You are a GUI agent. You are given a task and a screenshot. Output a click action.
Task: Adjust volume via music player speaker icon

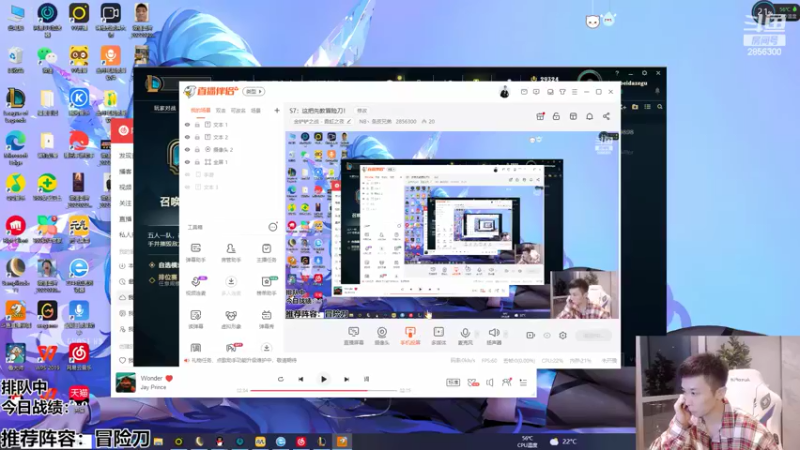pyautogui.click(x=490, y=382)
